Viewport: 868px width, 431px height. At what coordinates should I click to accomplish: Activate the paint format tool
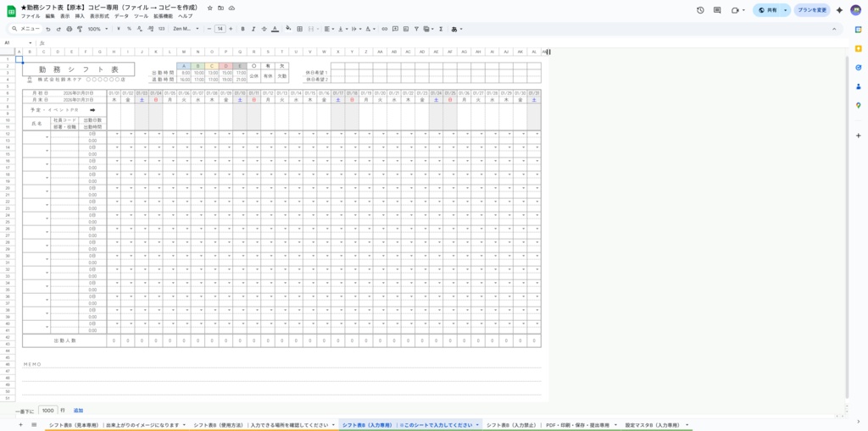tap(80, 29)
